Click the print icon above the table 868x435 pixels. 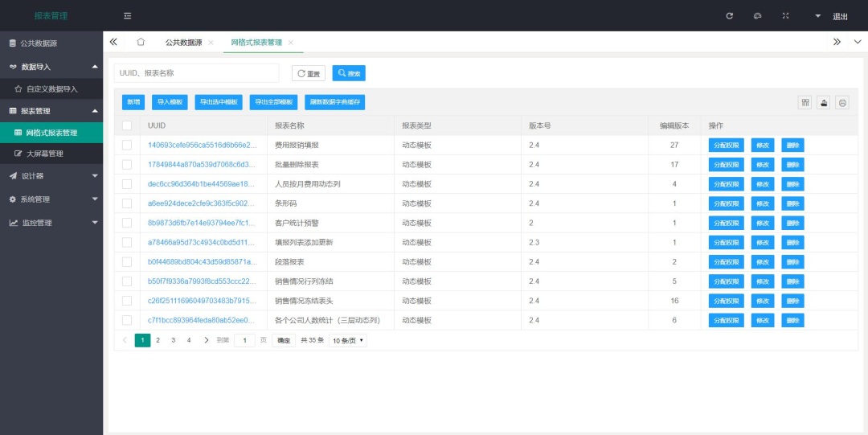coord(842,102)
